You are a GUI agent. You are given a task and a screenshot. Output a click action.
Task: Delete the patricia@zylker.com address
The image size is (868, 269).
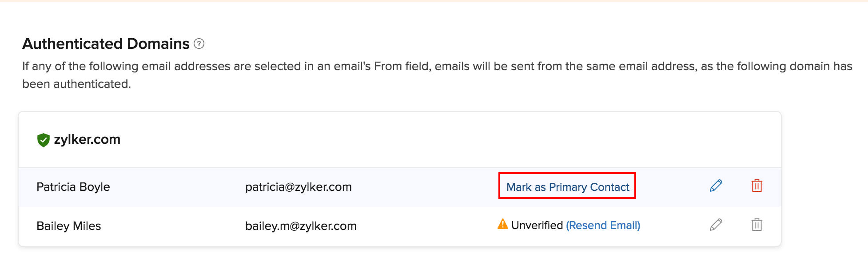pyautogui.click(x=757, y=186)
